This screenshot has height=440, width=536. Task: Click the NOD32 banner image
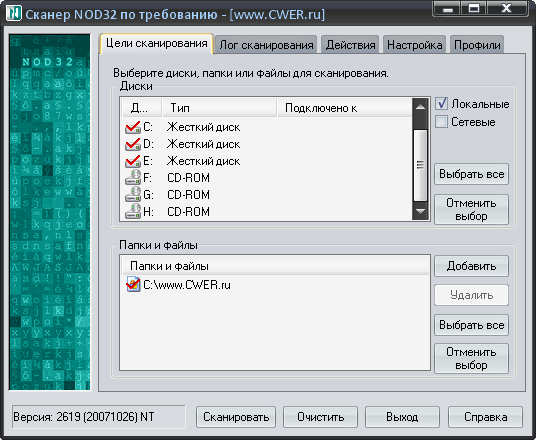[x=50, y=212]
